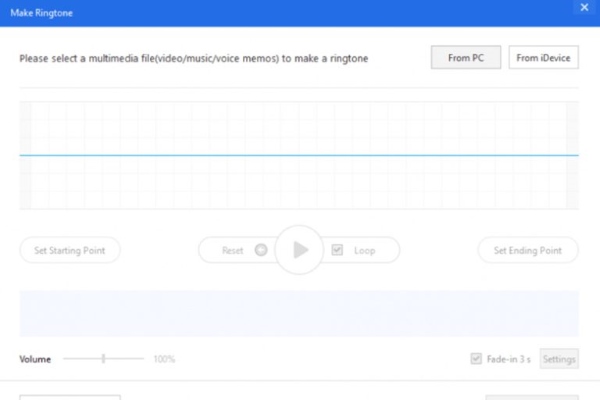Click Set Ending Point
This screenshot has width=600, height=400.
click(528, 250)
